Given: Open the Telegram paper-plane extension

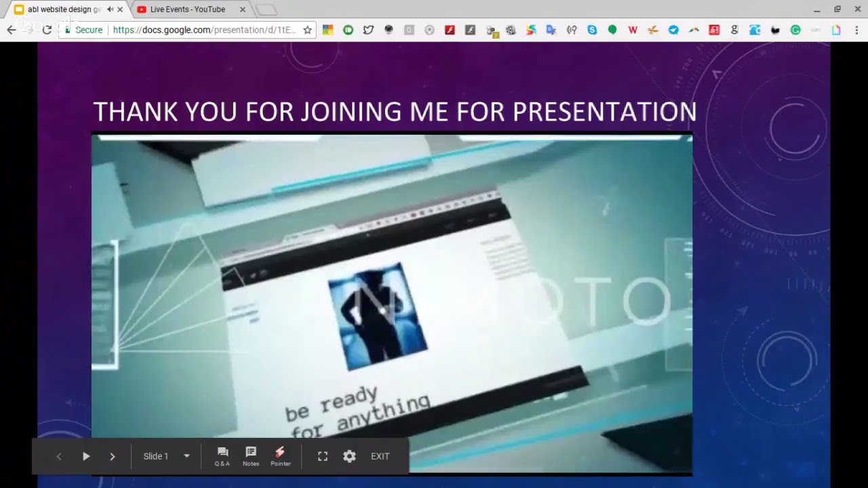Looking at the screenshot, I should [673, 30].
